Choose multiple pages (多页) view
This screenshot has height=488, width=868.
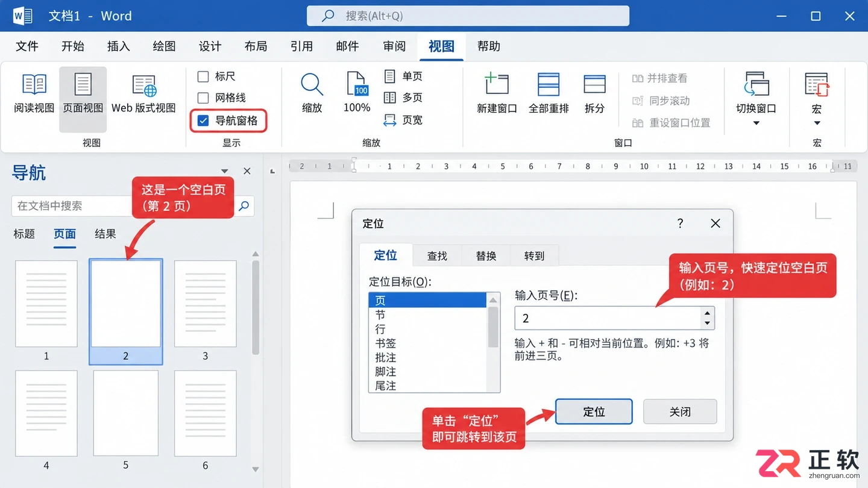(403, 98)
